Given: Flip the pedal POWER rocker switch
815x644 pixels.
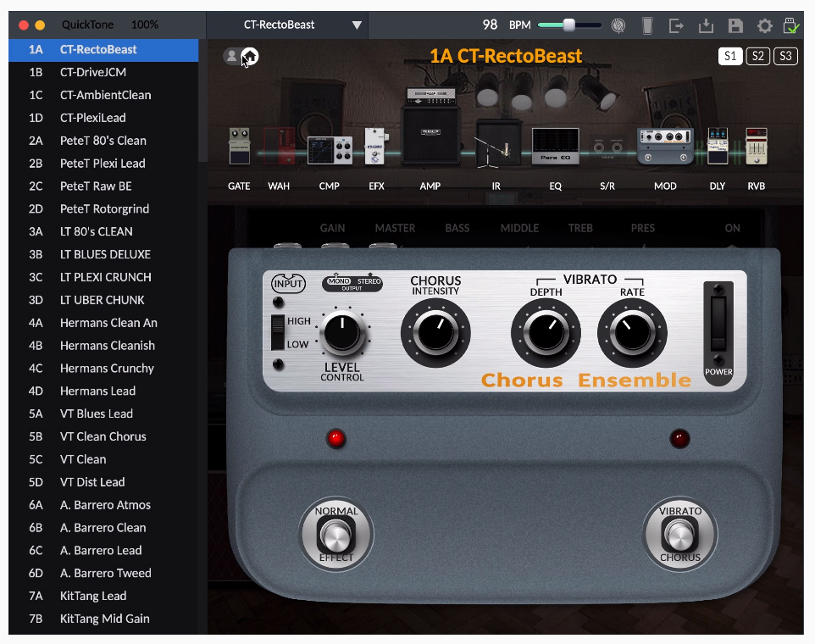Looking at the screenshot, I should pyautogui.click(x=718, y=325).
